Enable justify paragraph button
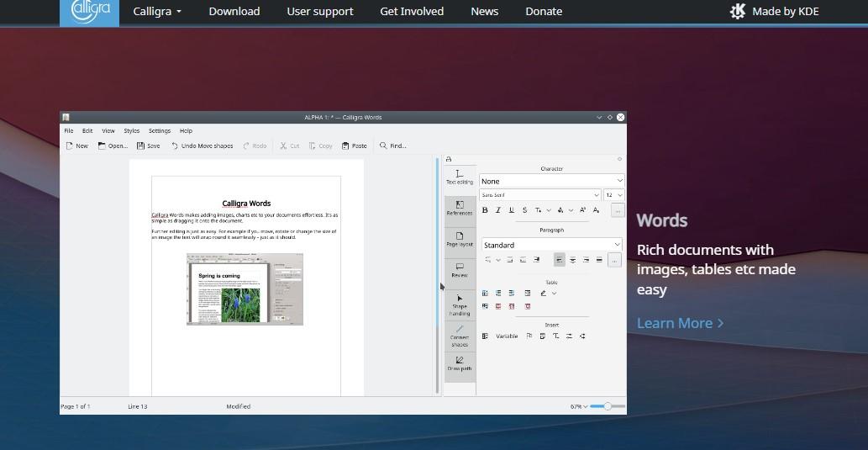 (599, 260)
